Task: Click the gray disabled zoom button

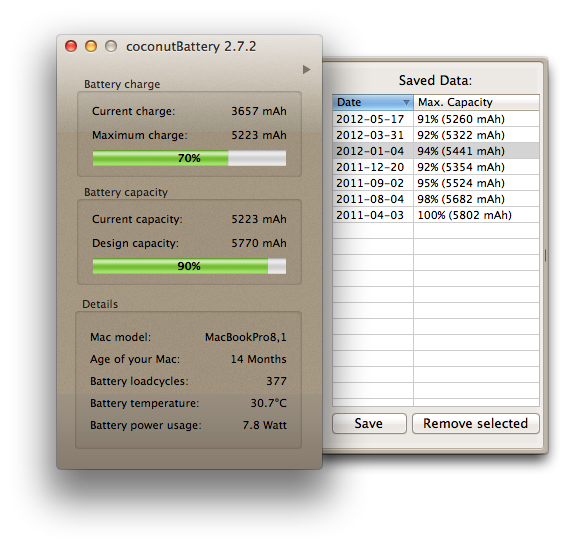Action: coord(111,46)
